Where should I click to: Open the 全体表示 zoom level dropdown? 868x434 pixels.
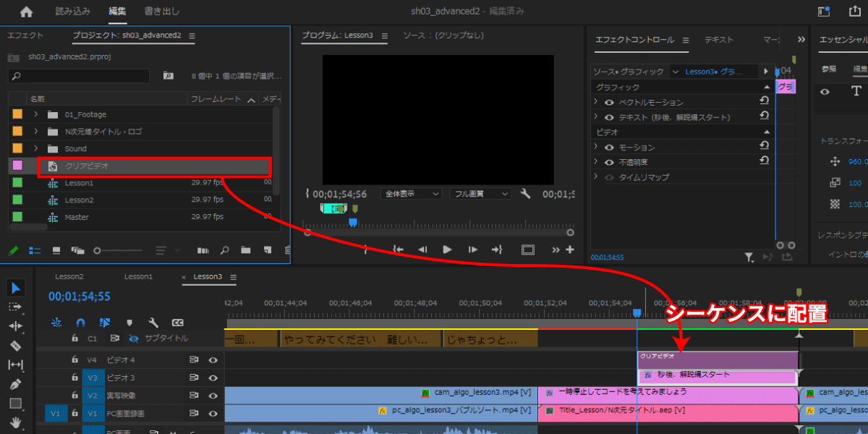(x=412, y=194)
